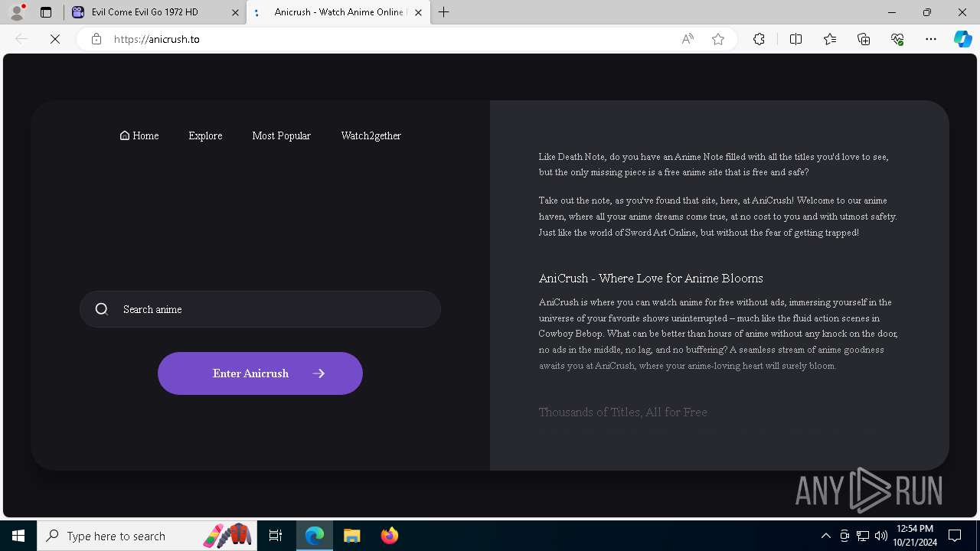Click the magnifier search icon
The width and height of the screenshot is (980, 551).
102,309
